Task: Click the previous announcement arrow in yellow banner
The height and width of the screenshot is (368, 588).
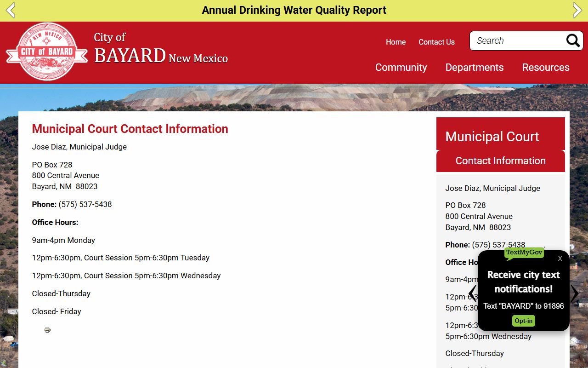Action: (11, 10)
